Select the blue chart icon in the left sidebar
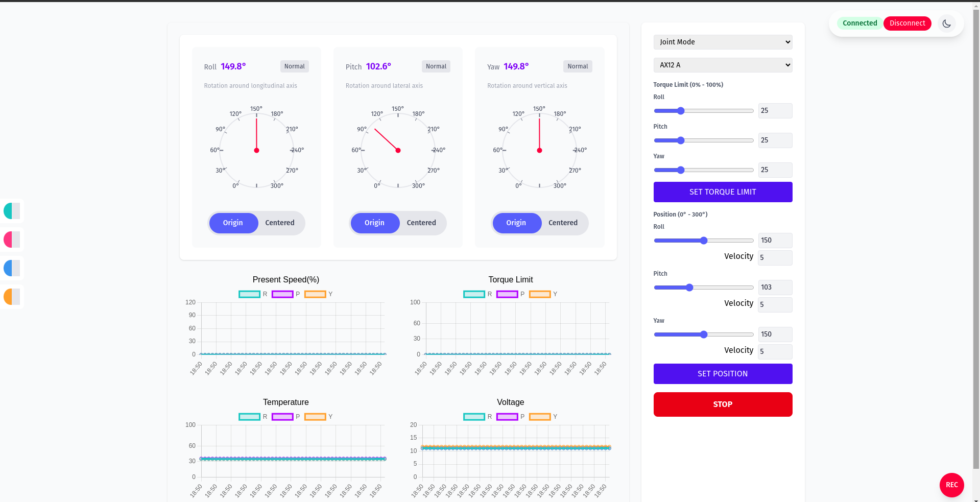 tap(11, 268)
